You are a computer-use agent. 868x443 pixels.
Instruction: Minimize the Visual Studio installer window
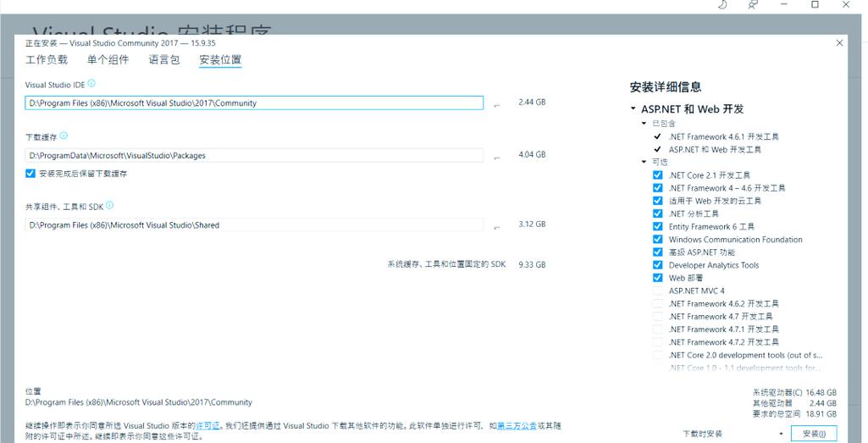click(x=784, y=4)
